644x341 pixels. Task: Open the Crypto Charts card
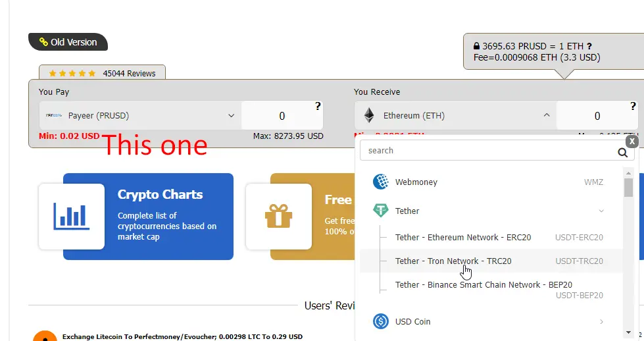[136, 217]
